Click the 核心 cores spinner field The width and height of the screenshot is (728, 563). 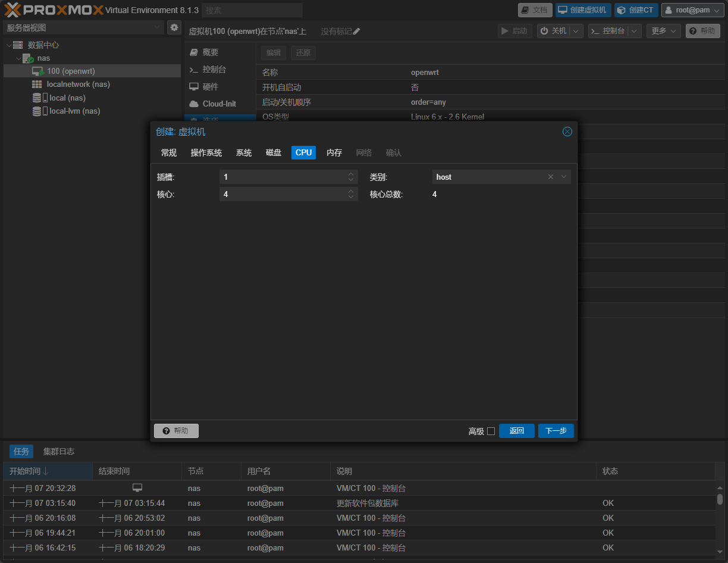coord(283,194)
